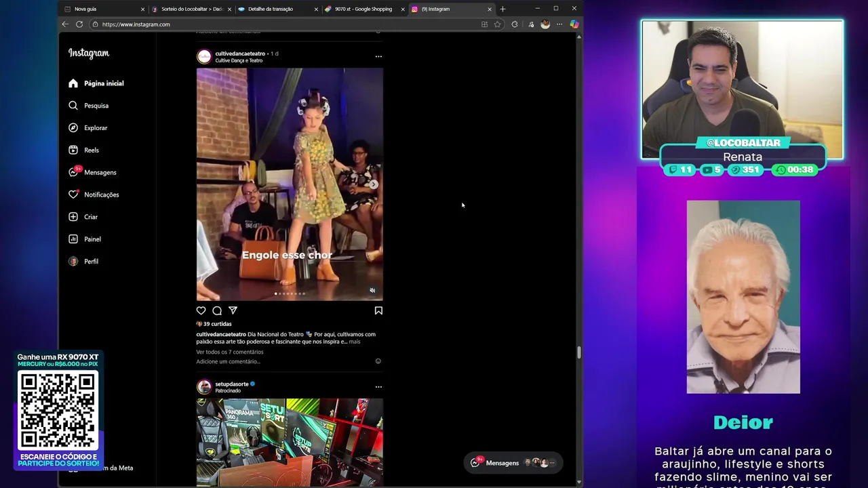View 39 curtidas likes list
868x488 pixels.
click(x=217, y=324)
